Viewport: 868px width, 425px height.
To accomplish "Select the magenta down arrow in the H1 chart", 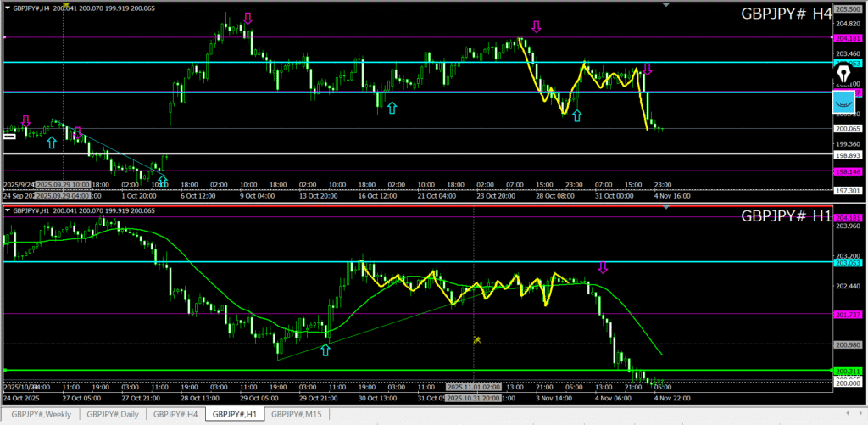I will (x=604, y=268).
